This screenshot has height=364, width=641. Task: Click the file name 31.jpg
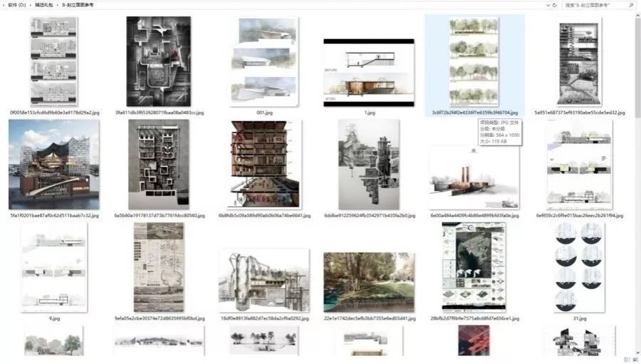[580, 318]
